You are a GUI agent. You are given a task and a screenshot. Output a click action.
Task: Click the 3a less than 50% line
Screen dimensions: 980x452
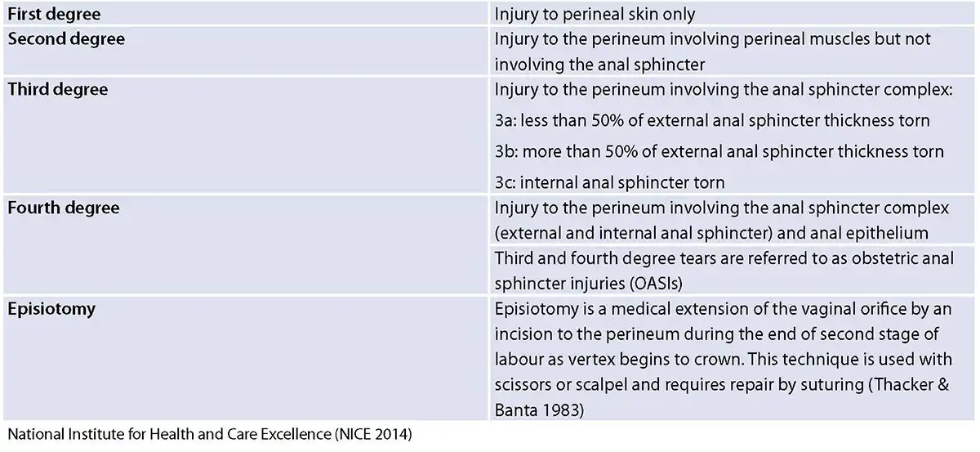click(x=712, y=120)
